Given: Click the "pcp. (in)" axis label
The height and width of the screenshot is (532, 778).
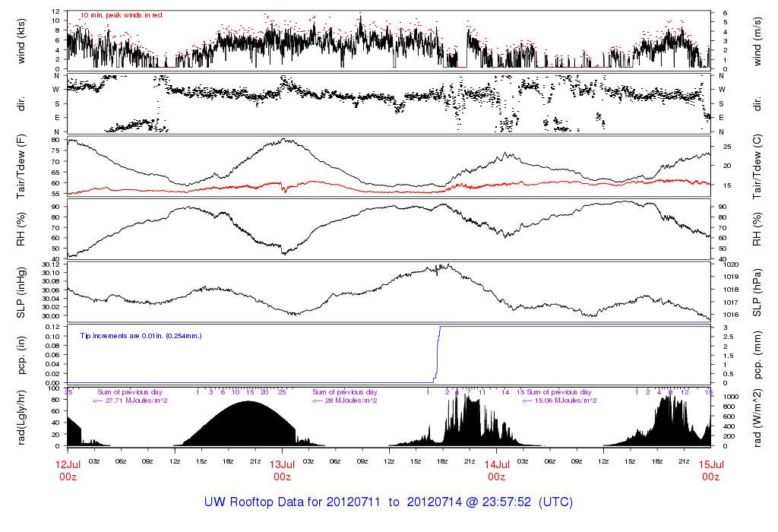Looking at the screenshot, I should pyautogui.click(x=21, y=356).
